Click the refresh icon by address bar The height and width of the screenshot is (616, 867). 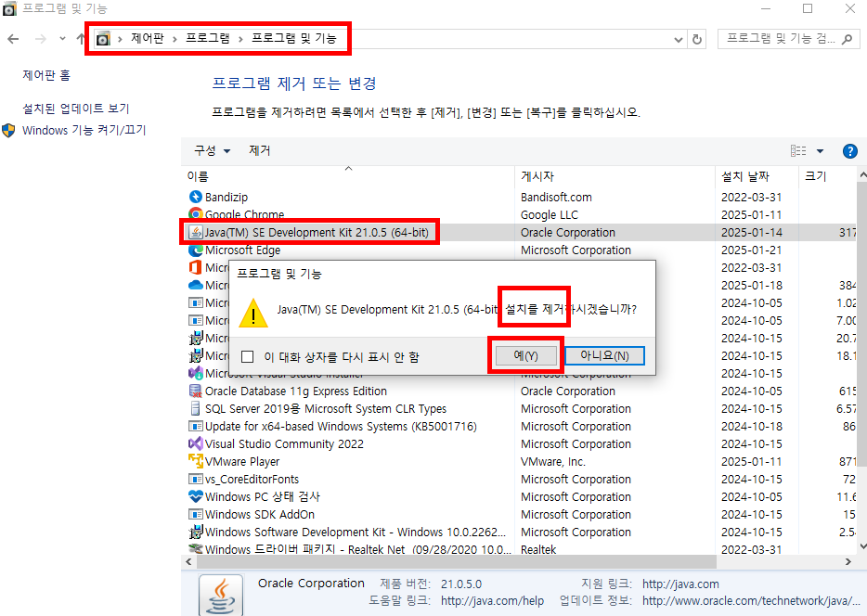697,39
